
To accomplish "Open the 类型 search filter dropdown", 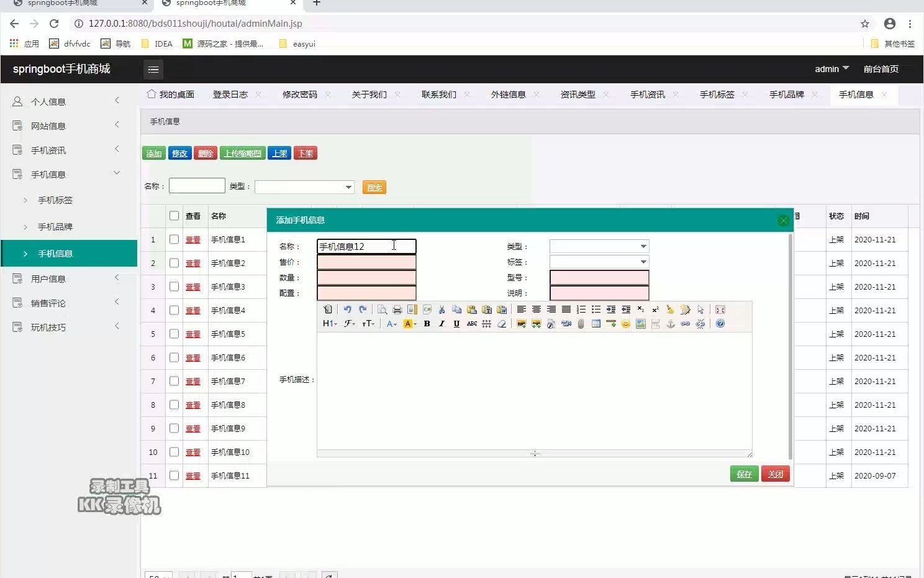I will click(x=348, y=187).
